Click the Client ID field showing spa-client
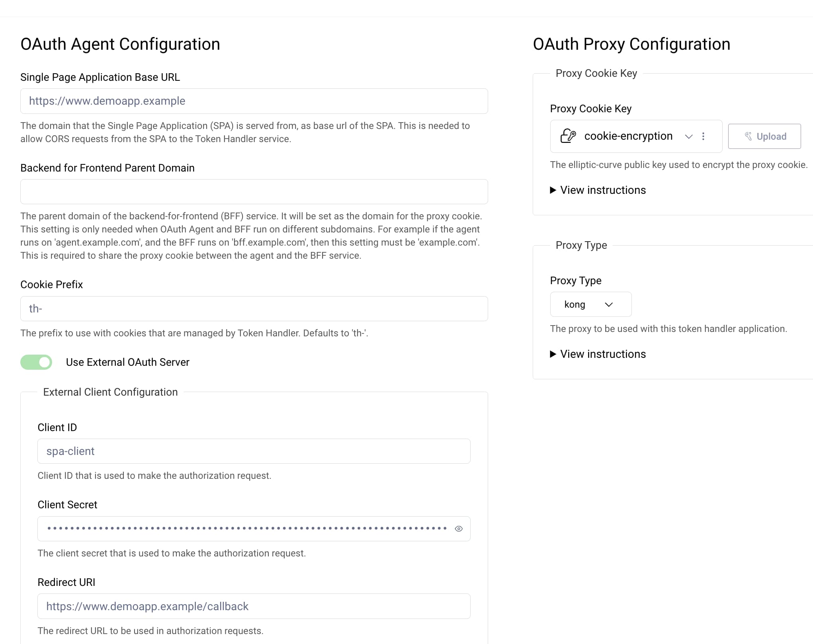 [x=254, y=451]
